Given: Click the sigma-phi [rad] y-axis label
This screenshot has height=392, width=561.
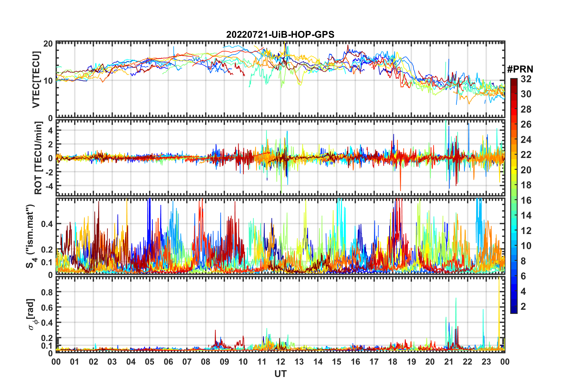Looking at the screenshot, I should coord(32,314).
